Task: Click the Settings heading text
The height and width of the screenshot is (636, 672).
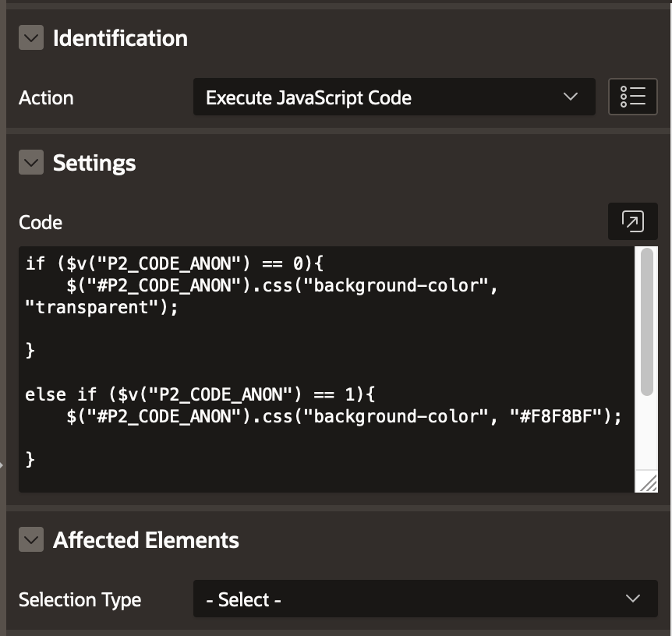Action: [x=94, y=163]
